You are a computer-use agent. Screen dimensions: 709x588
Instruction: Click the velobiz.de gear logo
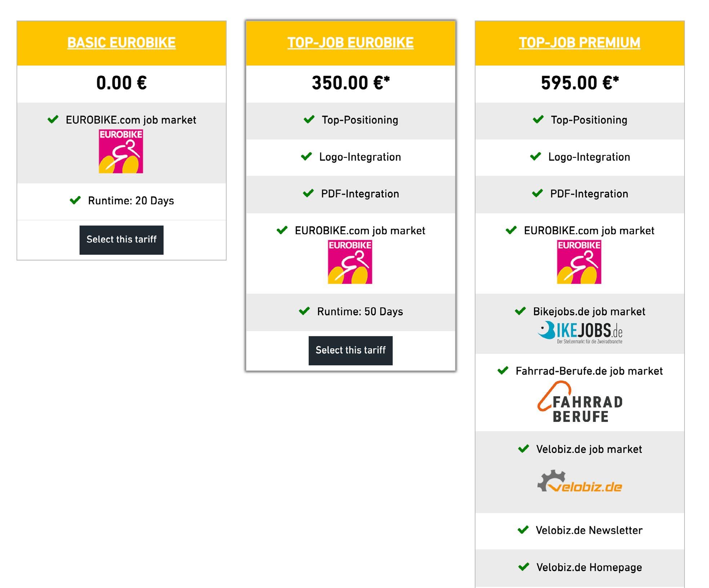point(580,481)
